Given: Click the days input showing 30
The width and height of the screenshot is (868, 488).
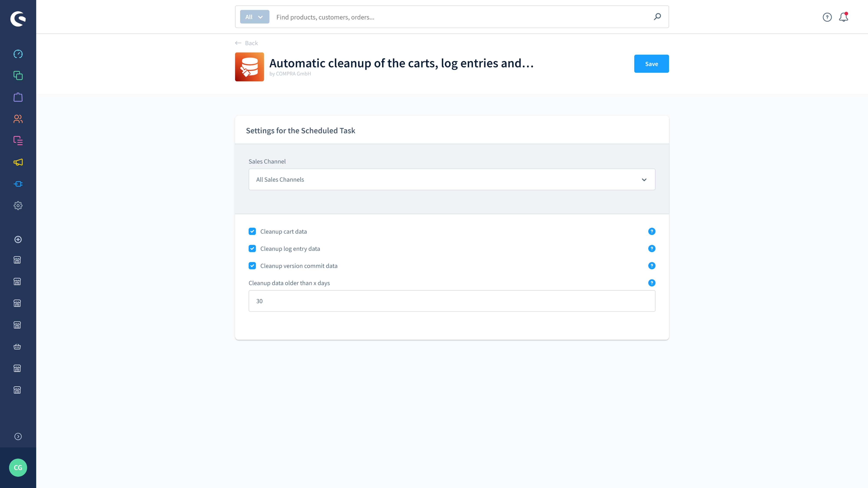Looking at the screenshot, I should coord(452,301).
